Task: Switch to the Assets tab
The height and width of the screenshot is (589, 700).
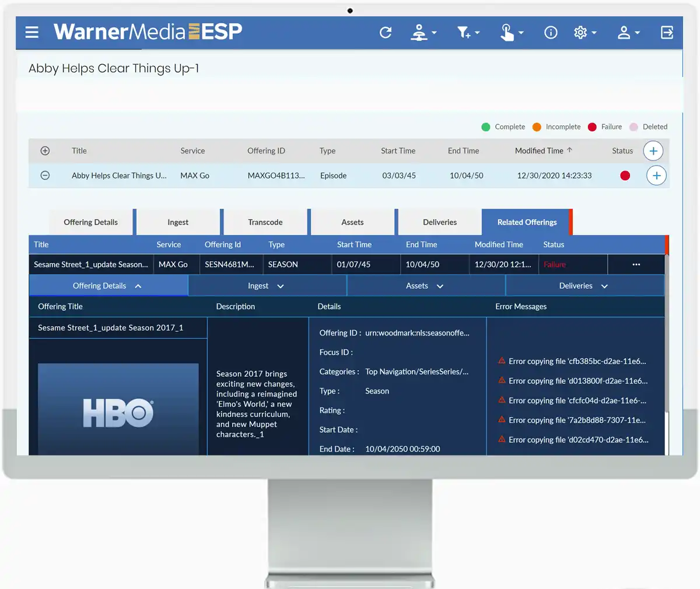Action: [352, 222]
